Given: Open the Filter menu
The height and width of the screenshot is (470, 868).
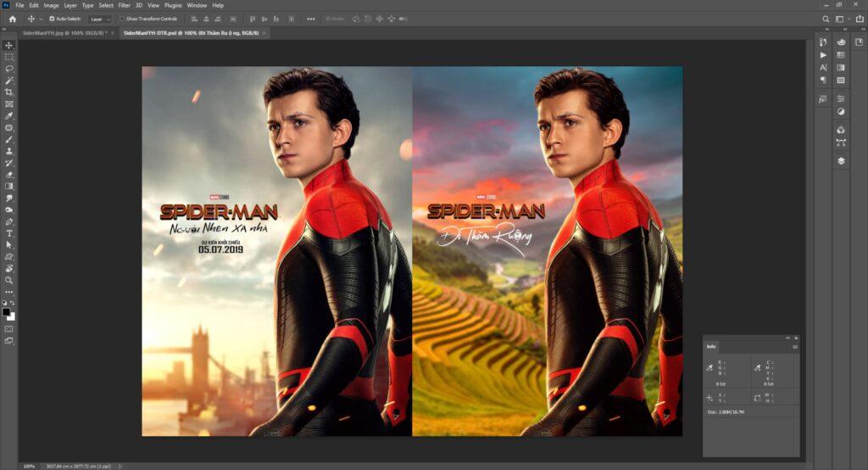Looking at the screenshot, I should coord(124,5).
